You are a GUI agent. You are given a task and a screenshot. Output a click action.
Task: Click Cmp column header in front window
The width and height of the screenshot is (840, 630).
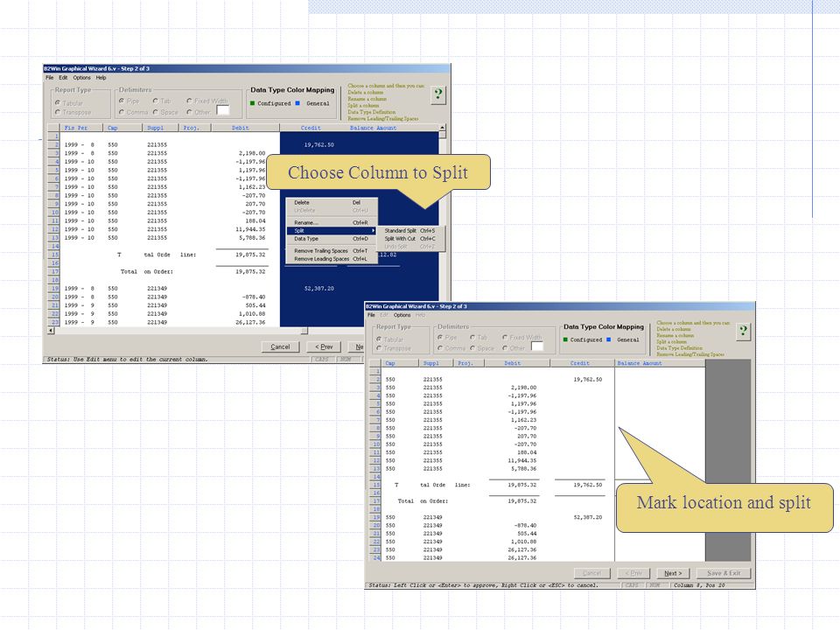(x=400, y=362)
